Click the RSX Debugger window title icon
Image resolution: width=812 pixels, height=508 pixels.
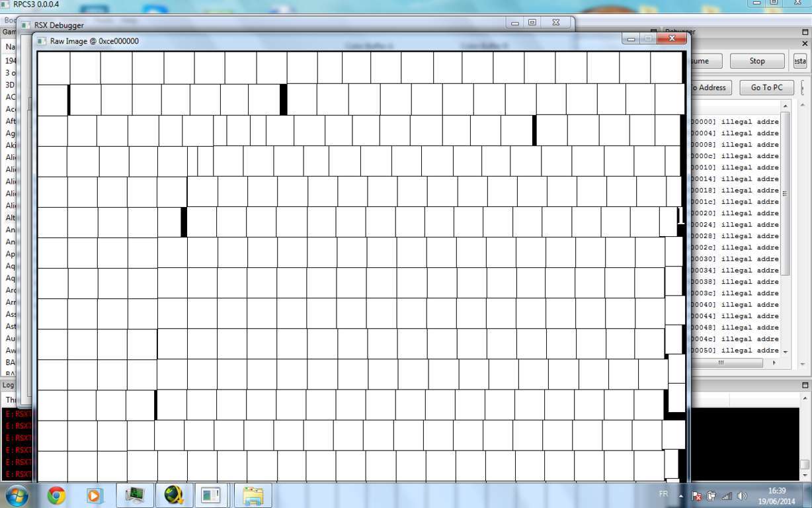pyautogui.click(x=26, y=25)
